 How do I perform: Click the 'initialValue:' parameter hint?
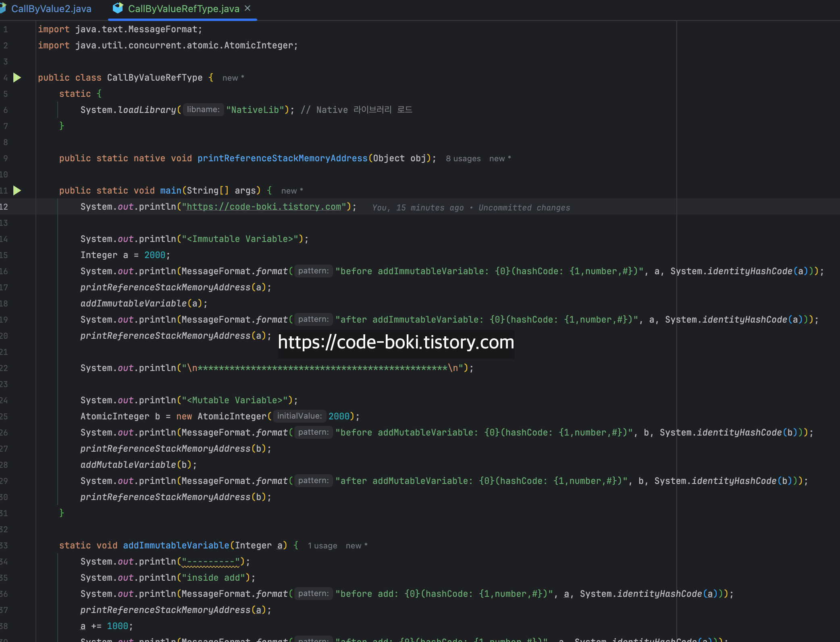299,416
